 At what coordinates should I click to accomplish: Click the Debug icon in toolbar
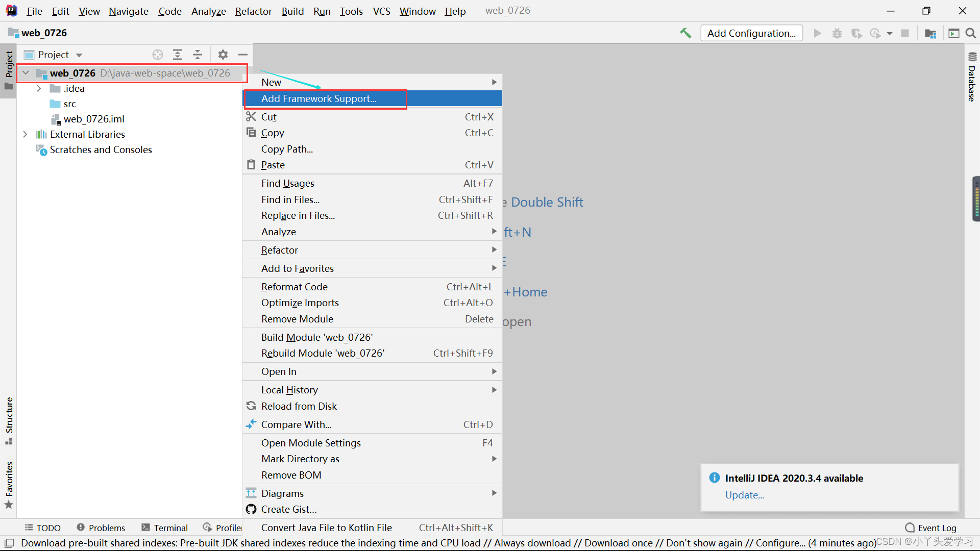838,33
